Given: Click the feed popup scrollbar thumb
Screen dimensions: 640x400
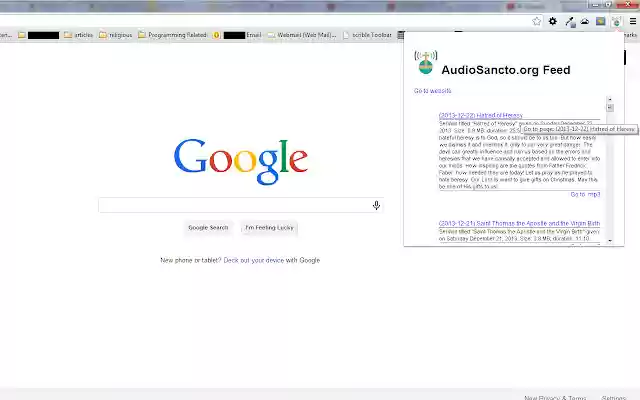Looking at the screenshot, I should click(610, 108).
